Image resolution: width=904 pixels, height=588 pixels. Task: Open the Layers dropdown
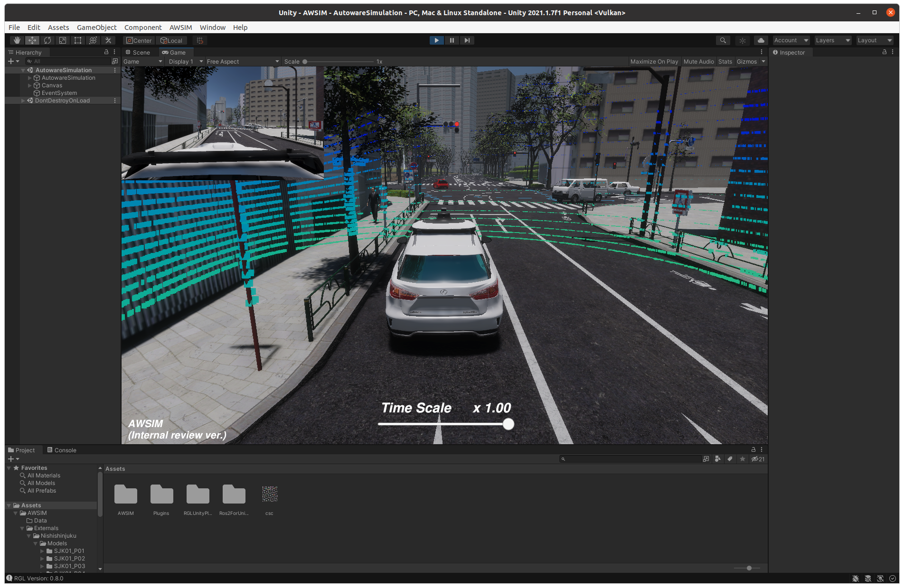click(833, 40)
